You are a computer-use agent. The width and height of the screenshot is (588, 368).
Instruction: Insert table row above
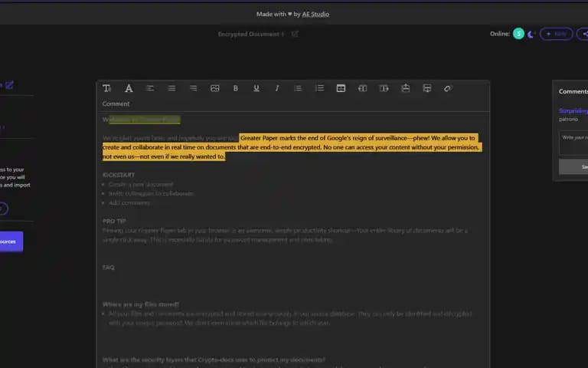pyautogui.click(x=405, y=88)
